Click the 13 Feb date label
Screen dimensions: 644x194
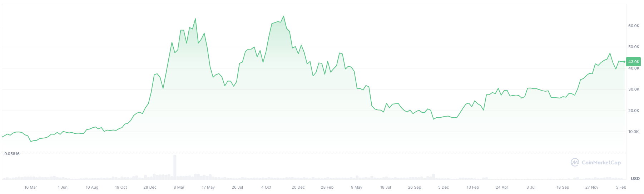pos(473,187)
